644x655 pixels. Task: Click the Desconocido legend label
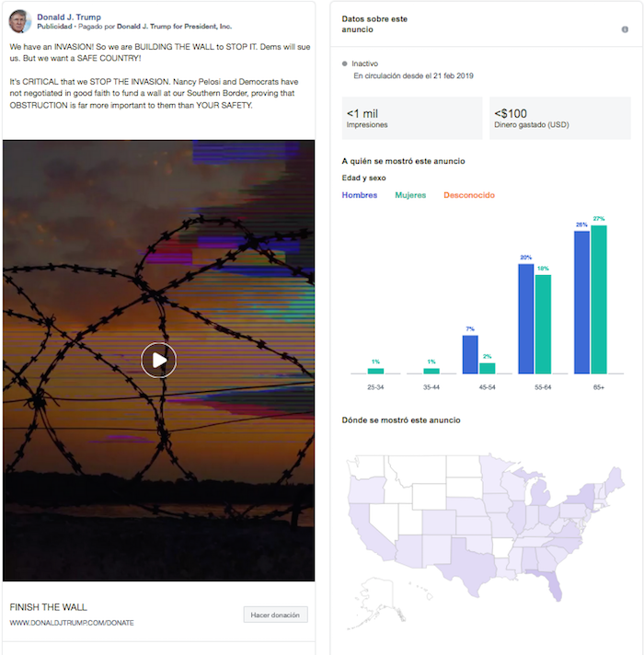(x=469, y=195)
